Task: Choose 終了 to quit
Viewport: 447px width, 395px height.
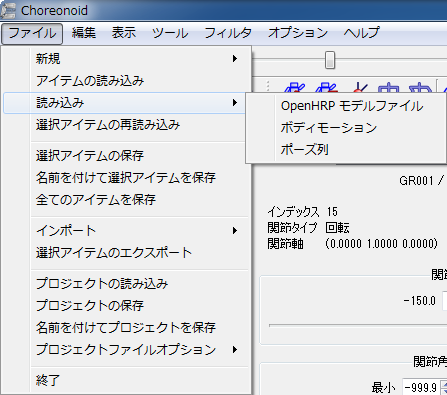Action: (x=127, y=380)
